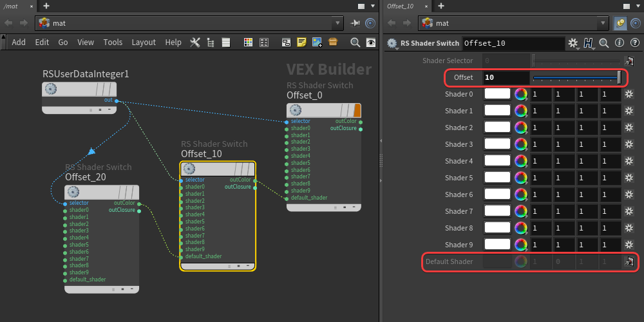
Task: Open the RS Shader Switch operator gear icon
Action: (x=392, y=43)
